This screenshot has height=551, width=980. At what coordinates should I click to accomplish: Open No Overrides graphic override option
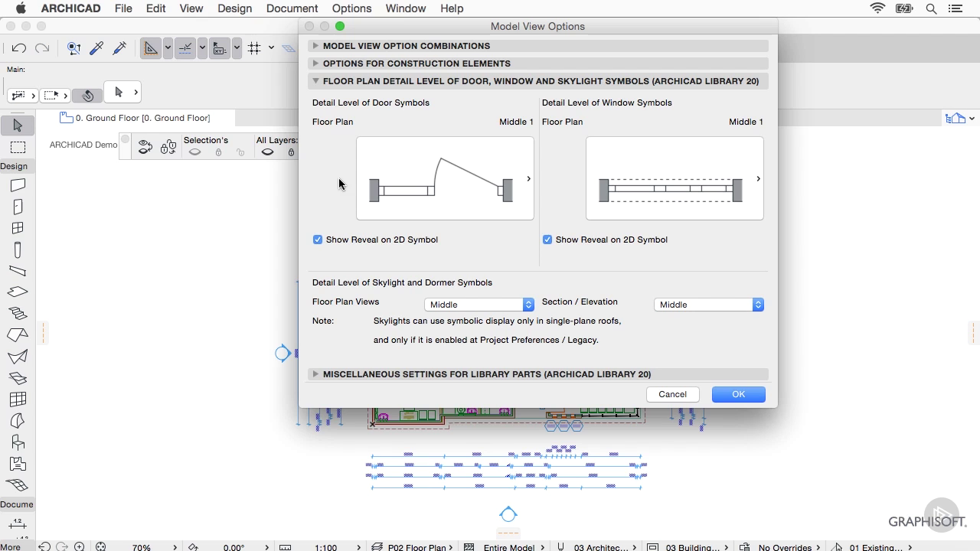(x=782, y=547)
